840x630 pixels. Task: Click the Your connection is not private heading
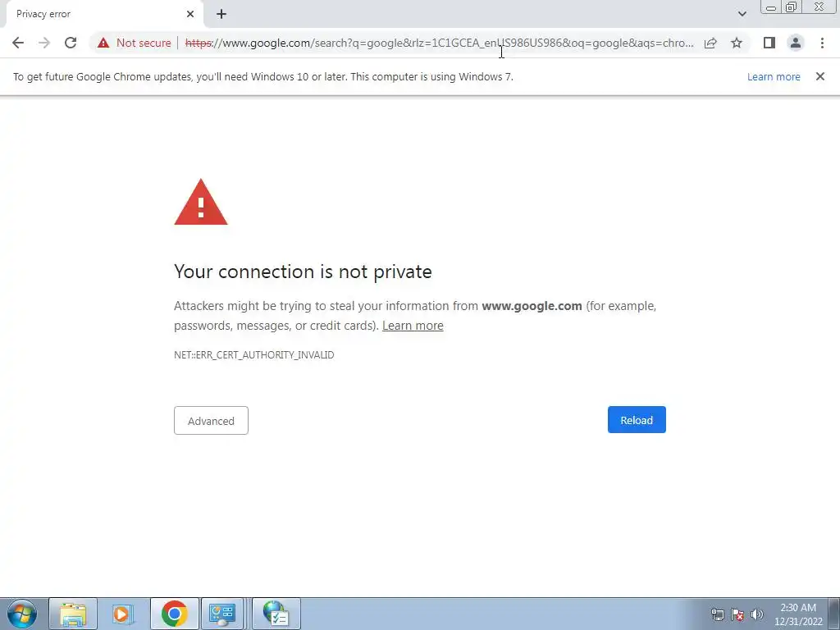(303, 272)
